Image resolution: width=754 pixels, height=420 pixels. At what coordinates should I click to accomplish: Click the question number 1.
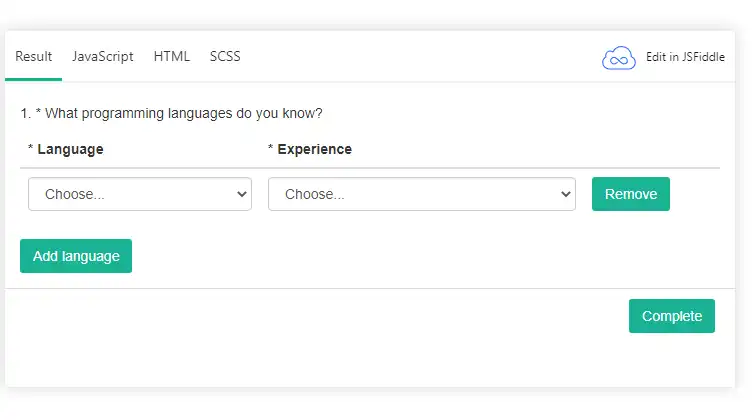pyautogui.click(x=24, y=113)
